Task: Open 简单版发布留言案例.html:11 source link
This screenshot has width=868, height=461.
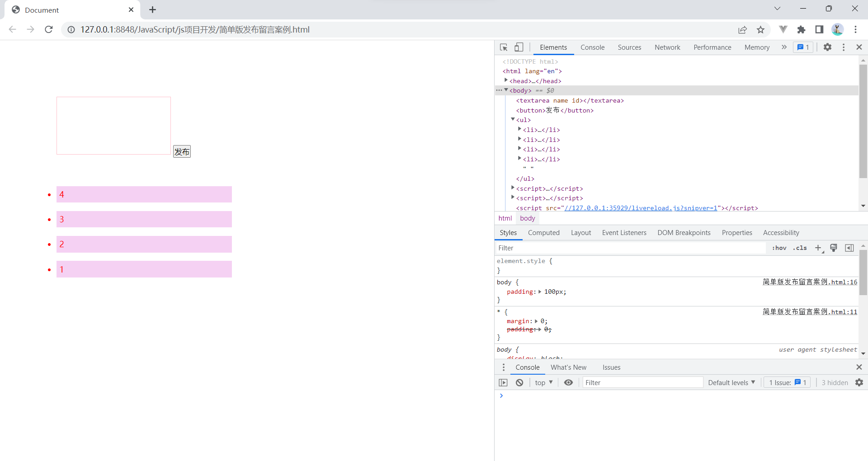Action: coord(810,312)
